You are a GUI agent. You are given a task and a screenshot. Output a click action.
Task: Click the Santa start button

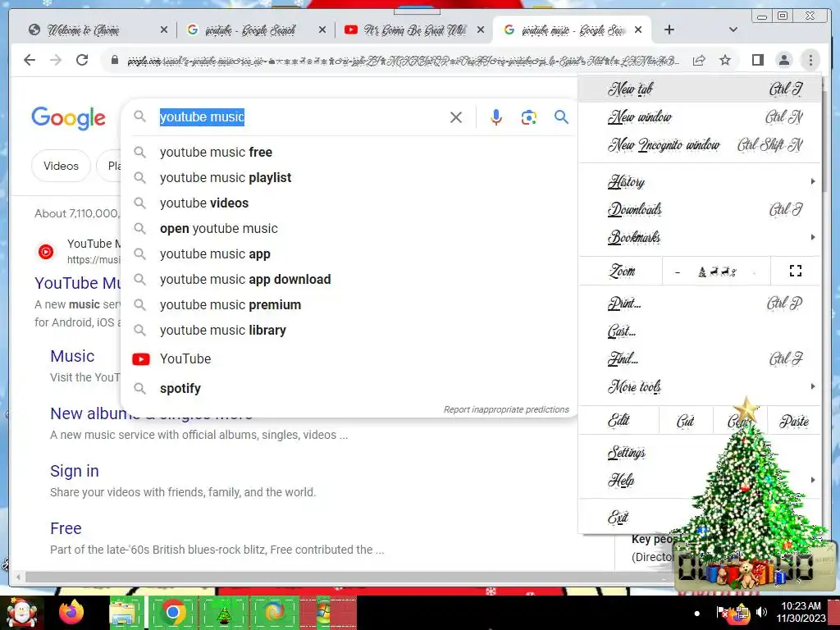tap(21, 612)
